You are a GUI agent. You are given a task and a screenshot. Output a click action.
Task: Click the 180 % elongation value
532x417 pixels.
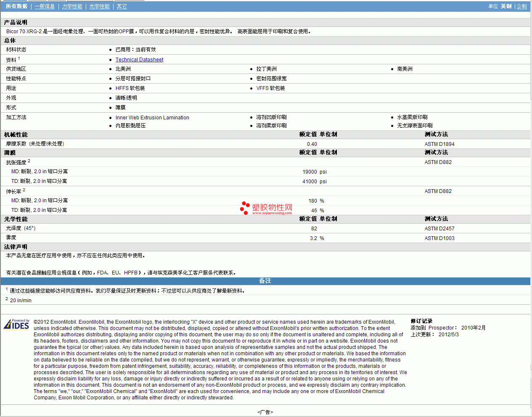click(x=316, y=201)
